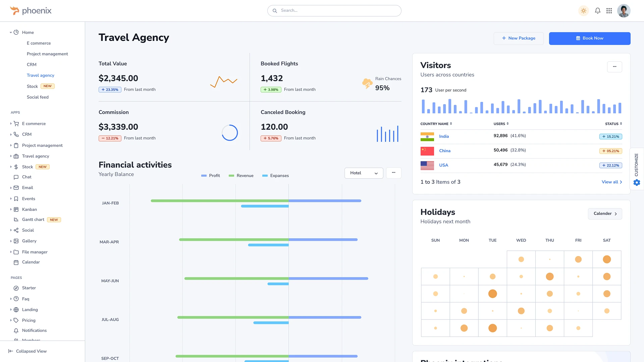Toggle the Profit legend item
This screenshot has width=644, height=362.
(211, 176)
